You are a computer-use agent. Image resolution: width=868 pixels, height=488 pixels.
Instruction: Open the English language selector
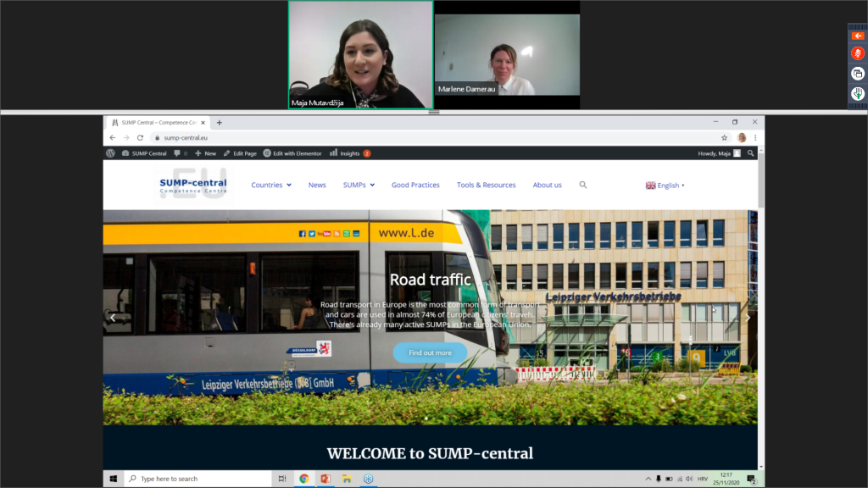pyautogui.click(x=665, y=186)
